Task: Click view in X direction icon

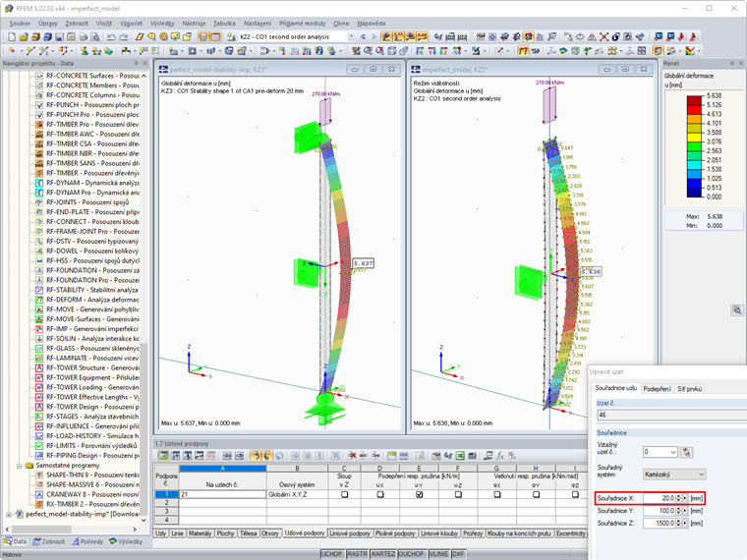Action: click(x=420, y=50)
